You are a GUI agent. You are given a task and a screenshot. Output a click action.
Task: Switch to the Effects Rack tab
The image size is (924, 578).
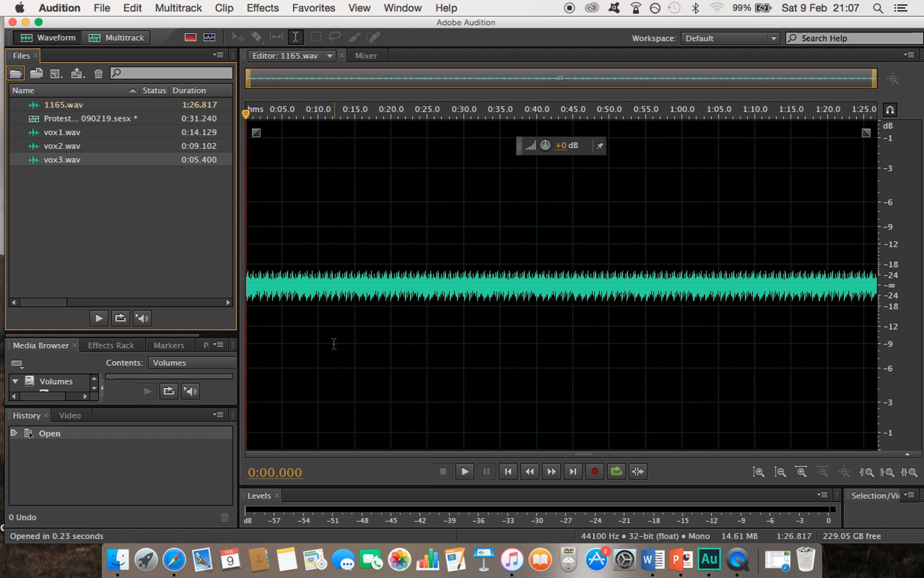[111, 345]
